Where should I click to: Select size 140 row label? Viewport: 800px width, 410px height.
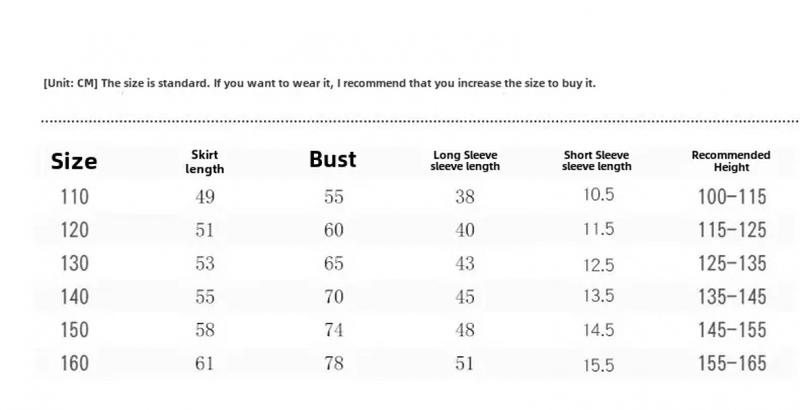coord(74,297)
